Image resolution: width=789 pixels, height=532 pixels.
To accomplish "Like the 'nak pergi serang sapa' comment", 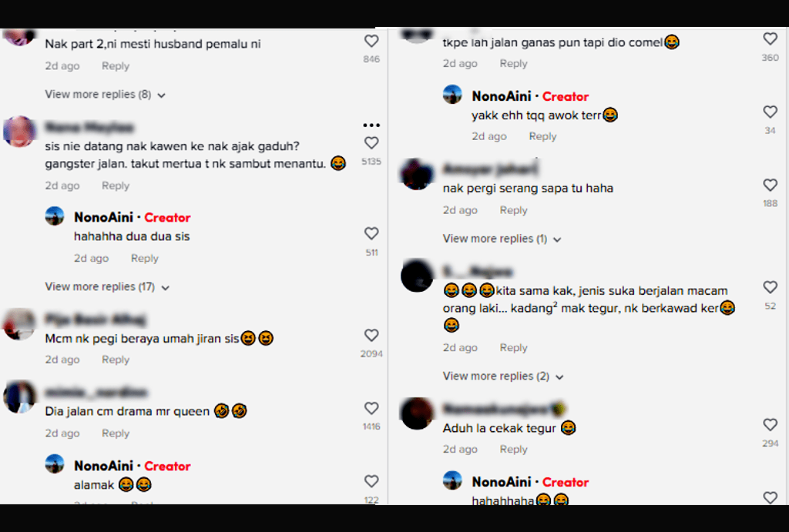I will tap(770, 185).
